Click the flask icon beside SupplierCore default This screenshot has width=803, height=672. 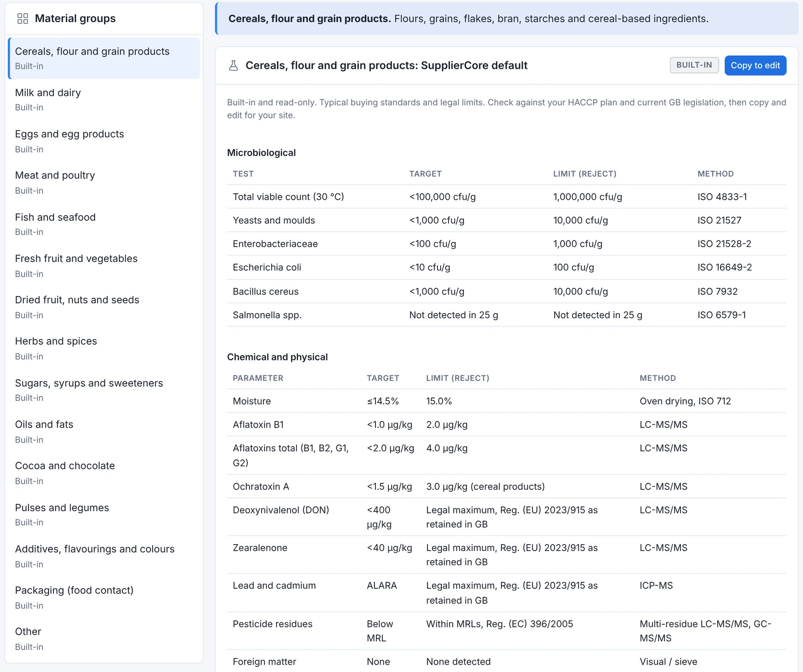(233, 66)
